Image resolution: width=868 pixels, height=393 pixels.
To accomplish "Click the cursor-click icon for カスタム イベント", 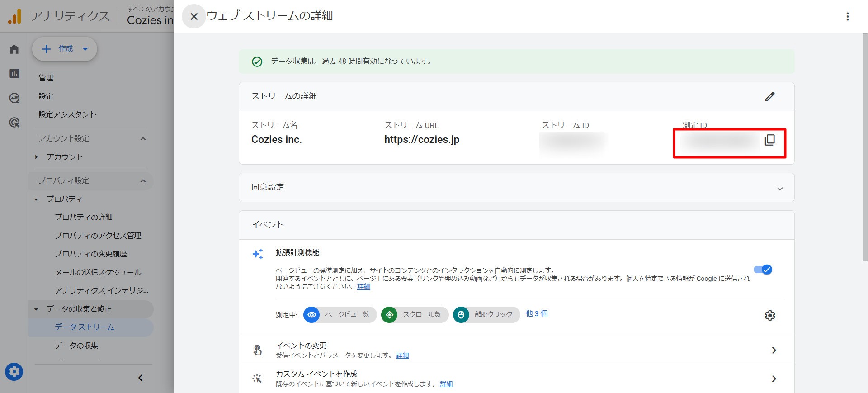I will pyautogui.click(x=257, y=379).
